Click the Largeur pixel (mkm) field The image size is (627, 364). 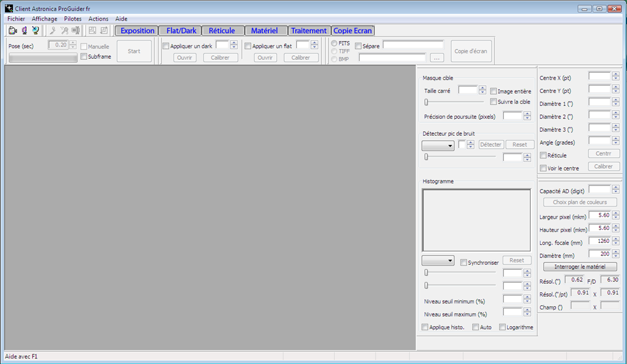pos(599,215)
